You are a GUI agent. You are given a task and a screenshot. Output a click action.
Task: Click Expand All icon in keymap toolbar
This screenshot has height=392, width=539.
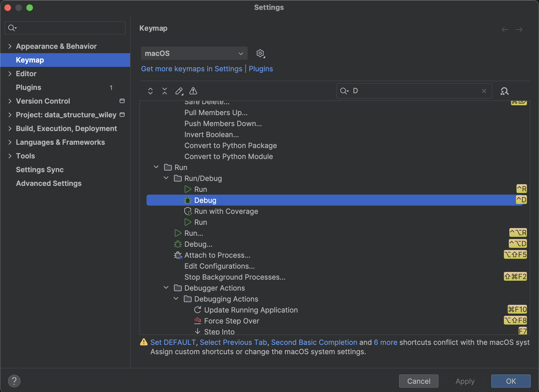[150, 91]
